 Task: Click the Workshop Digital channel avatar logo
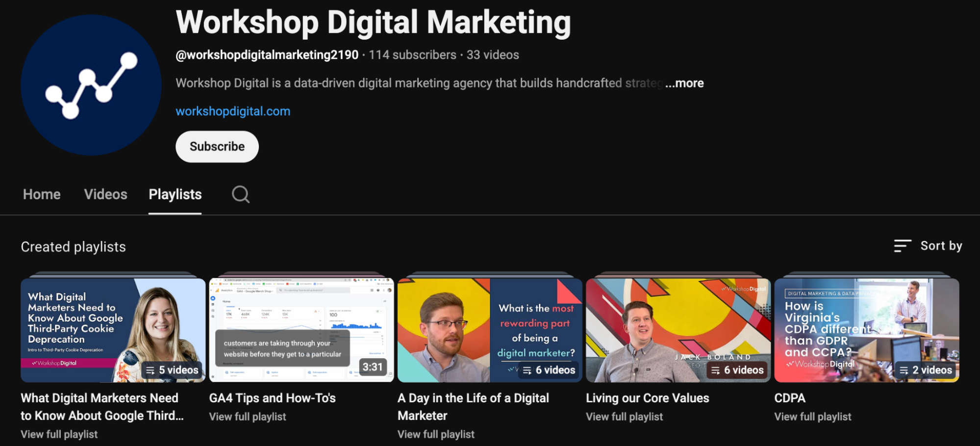91,85
